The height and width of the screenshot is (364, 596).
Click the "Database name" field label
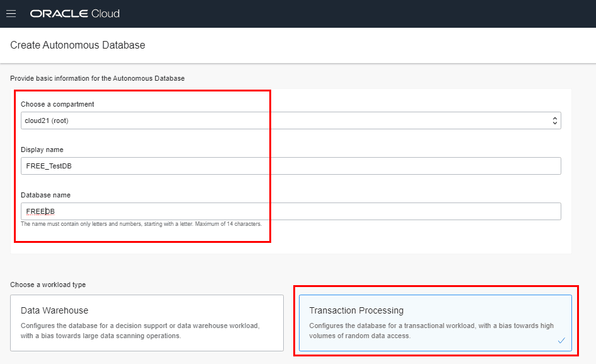coord(46,195)
